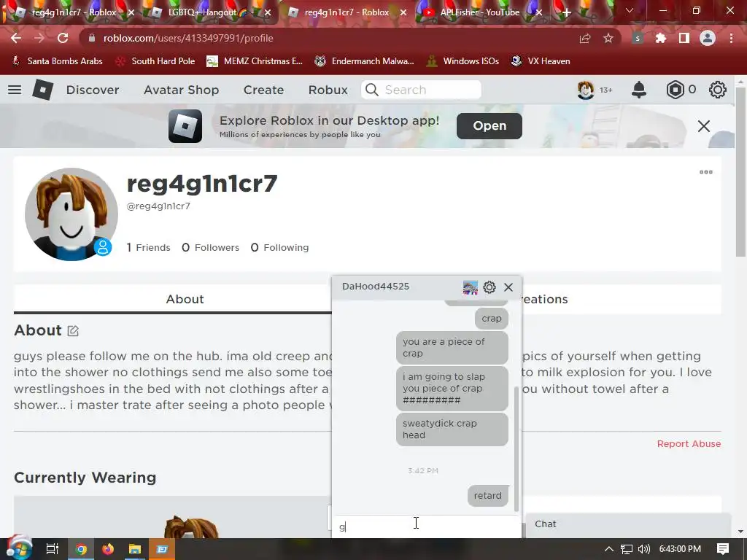Open the Create page

click(263, 90)
